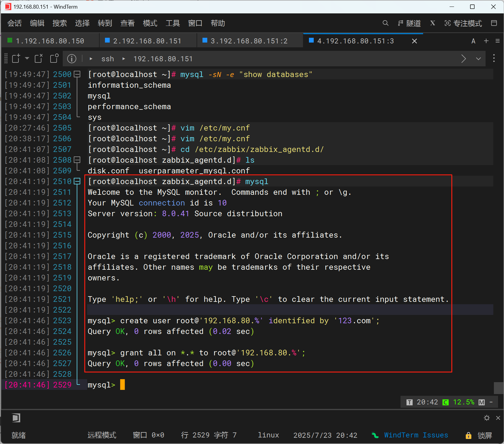Open the 帮助 menu
Screen dimensions: 504x444
point(218,23)
